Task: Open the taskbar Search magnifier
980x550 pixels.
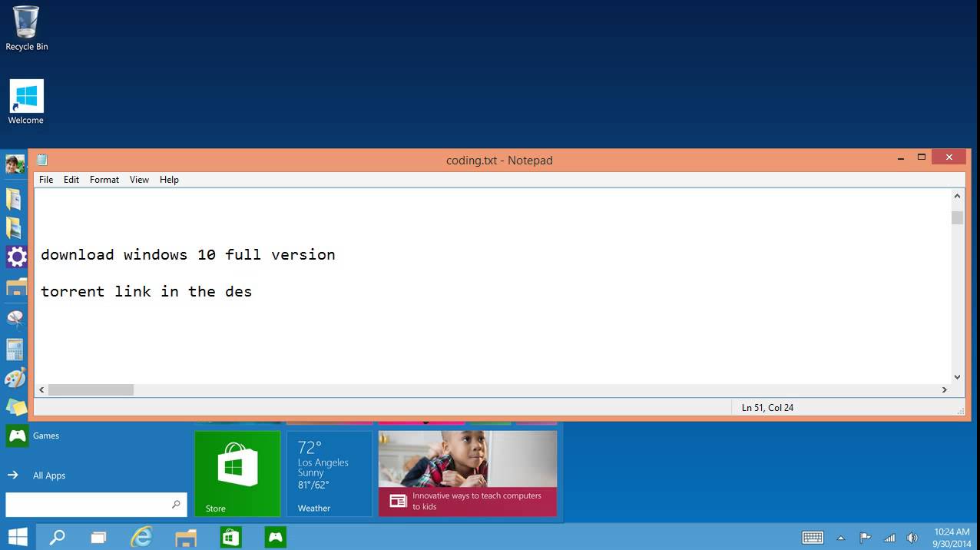Action: pos(57,537)
